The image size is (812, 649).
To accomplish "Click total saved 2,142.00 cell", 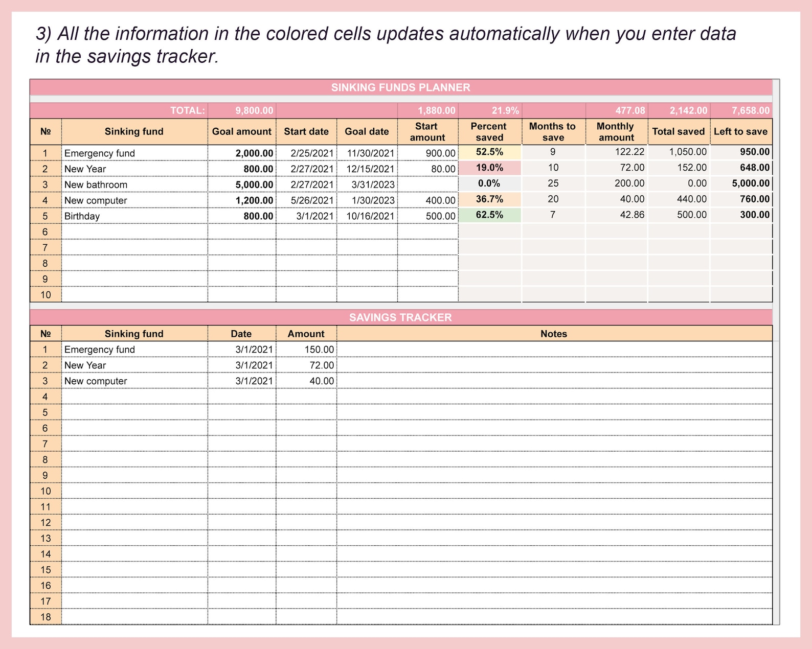I will tap(679, 110).
